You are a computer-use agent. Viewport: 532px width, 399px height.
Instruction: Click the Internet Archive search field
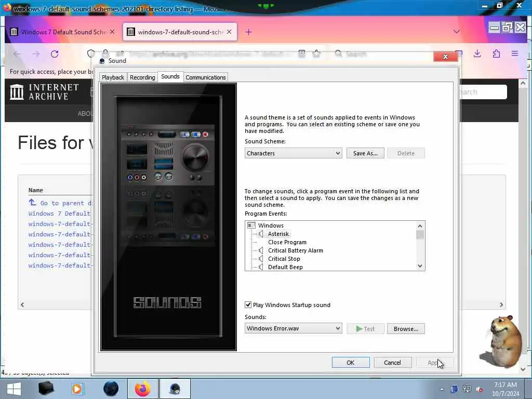pyautogui.click(x=483, y=92)
